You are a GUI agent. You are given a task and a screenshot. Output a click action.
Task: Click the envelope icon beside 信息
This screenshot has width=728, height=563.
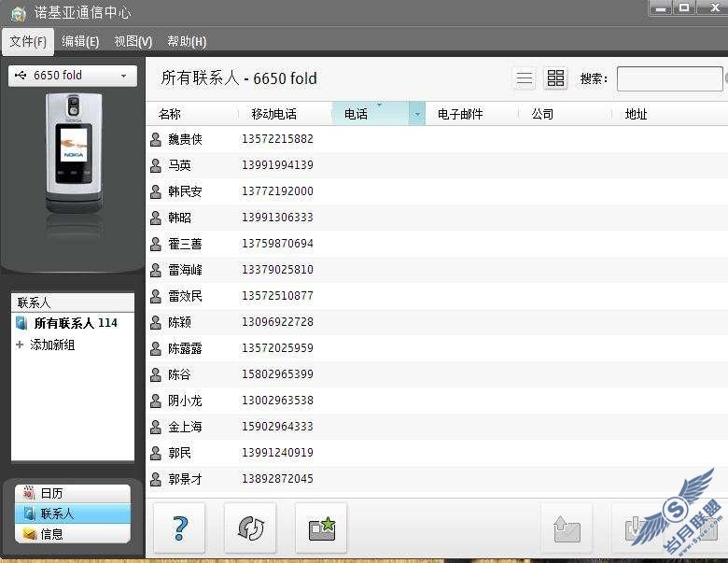coord(30,535)
